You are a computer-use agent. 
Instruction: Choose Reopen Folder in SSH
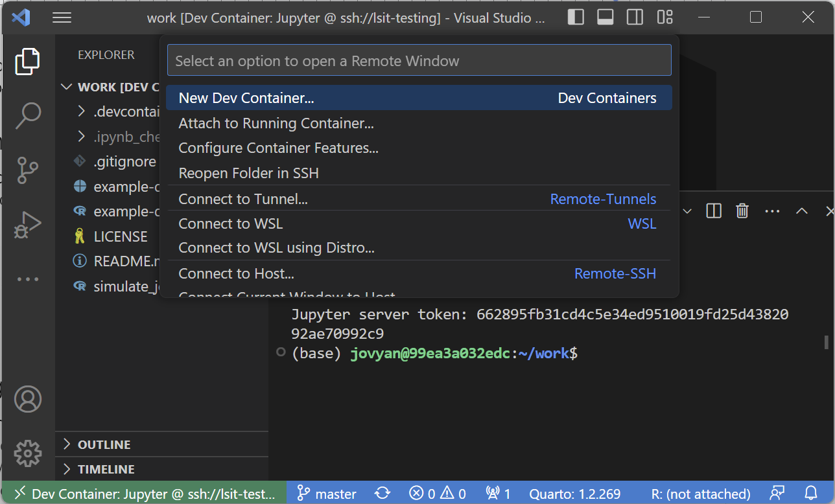click(419, 173)
